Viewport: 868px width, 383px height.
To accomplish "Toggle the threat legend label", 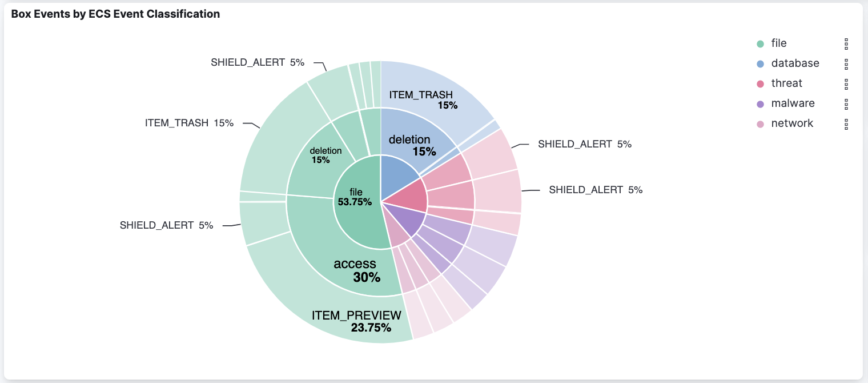I will [786, 83].
